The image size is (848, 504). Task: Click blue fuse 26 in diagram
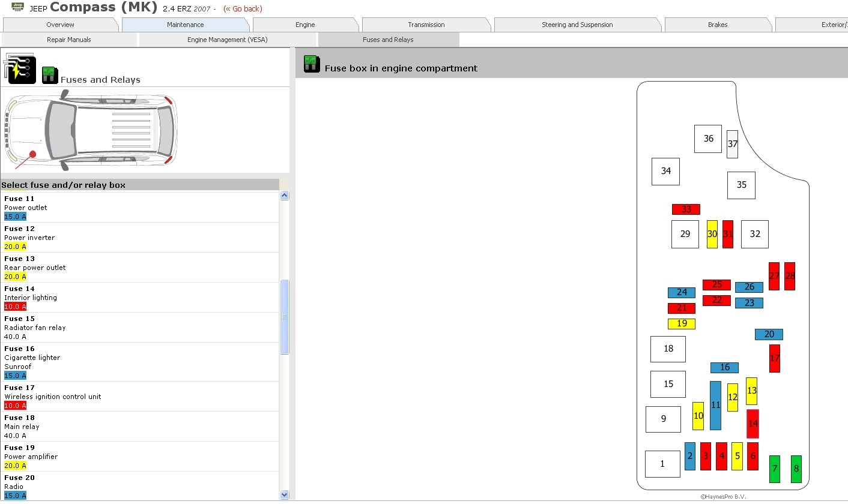coord(749,287)
